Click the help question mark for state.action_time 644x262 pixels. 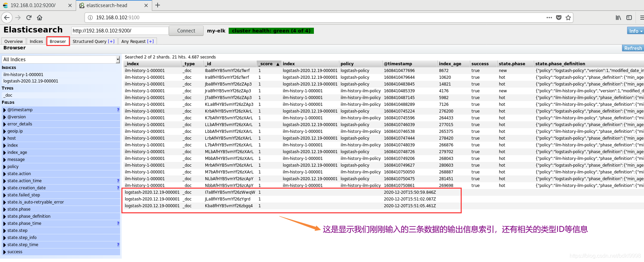118,181
